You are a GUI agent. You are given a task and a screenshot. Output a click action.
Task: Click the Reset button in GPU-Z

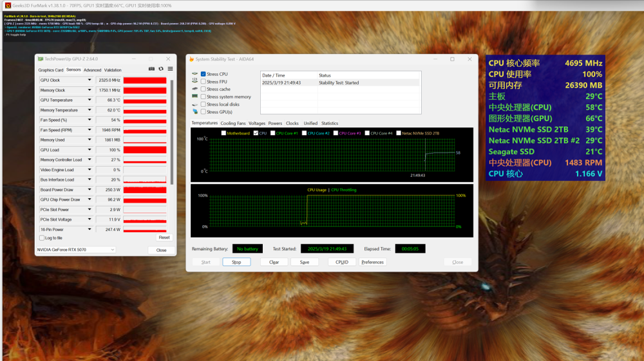pos(164,237)
